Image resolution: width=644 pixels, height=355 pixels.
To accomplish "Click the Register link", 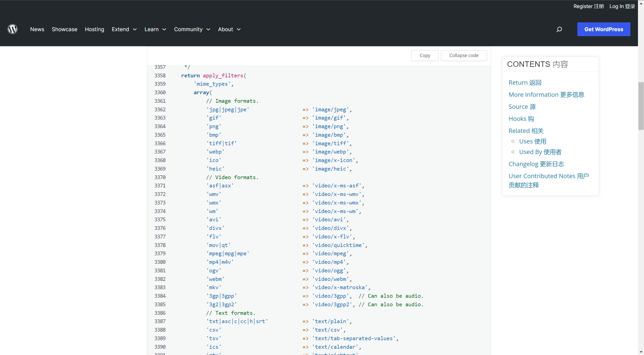I will [x=589, y=6].
